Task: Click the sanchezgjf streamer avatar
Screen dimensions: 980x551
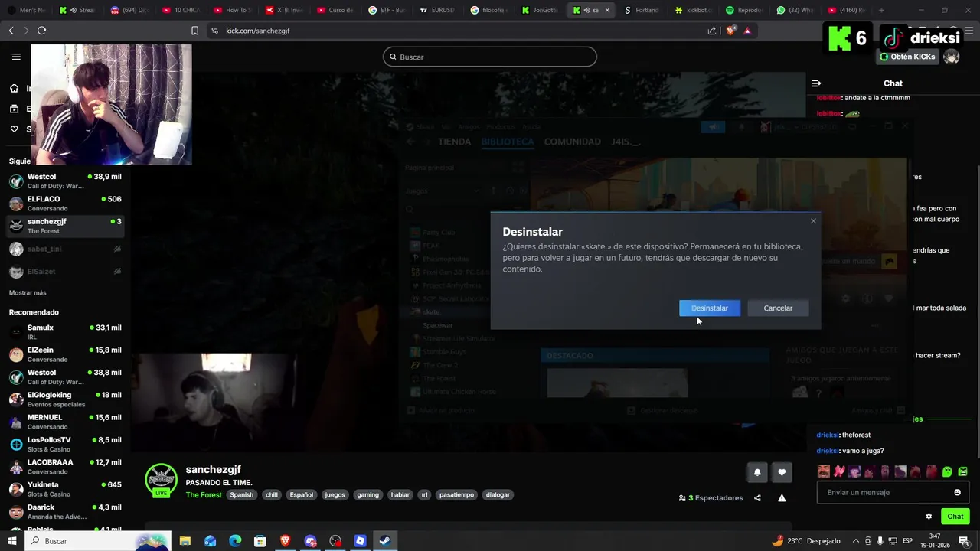Action: tap(161, 480)
